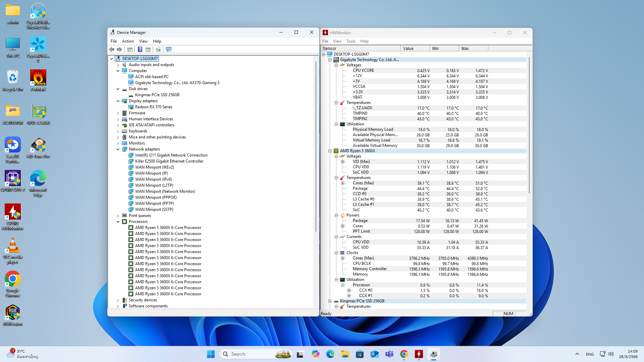Open Microsoft Store from taskbar

pos(360,354)
